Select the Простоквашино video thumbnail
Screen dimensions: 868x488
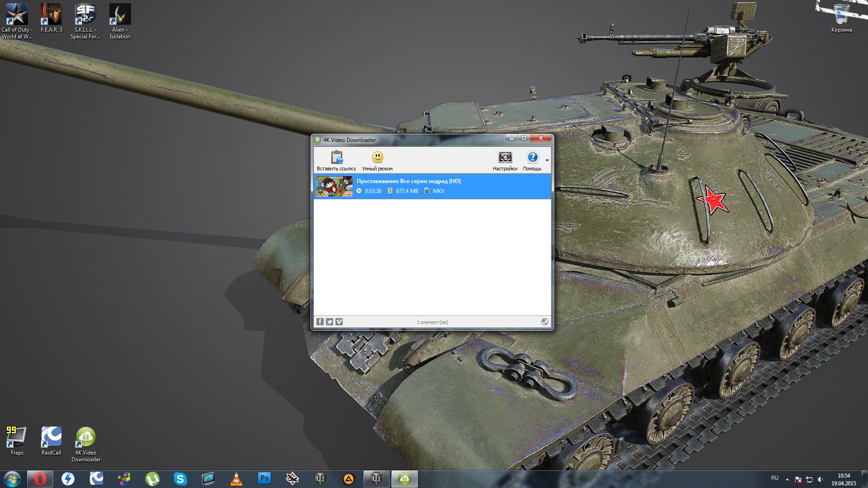(334, 186)
